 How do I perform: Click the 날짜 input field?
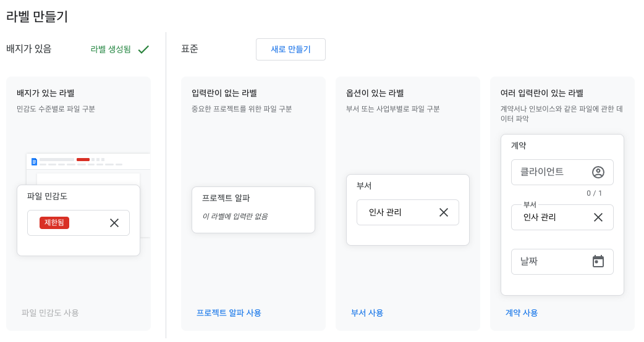click(x=550, y=262)
